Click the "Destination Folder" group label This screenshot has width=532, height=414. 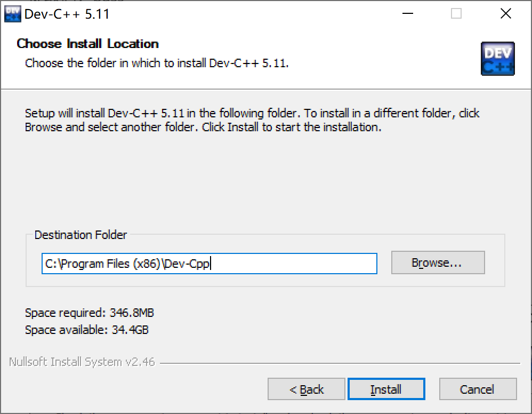coord(81,235)
